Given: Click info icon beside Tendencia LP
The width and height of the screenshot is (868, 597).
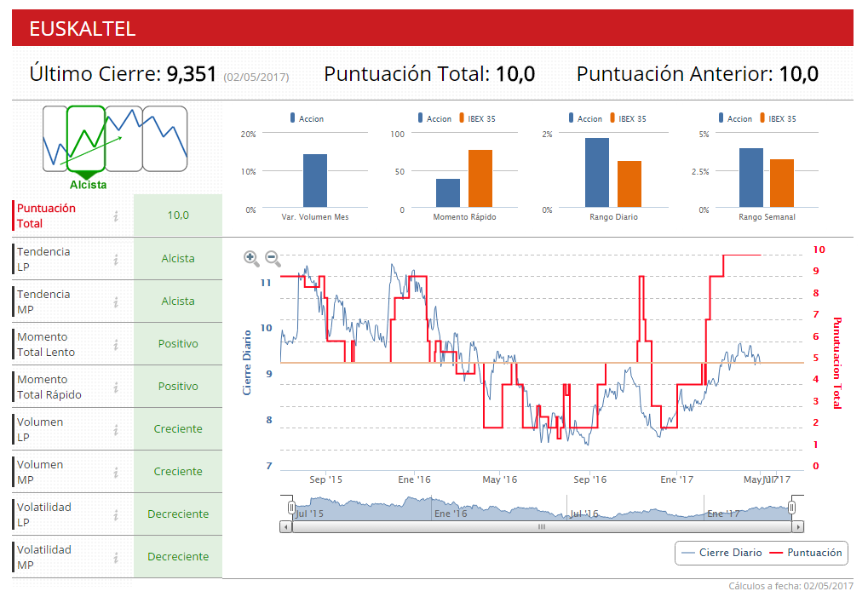Looking at the screenshot, I should coord(116,259).
